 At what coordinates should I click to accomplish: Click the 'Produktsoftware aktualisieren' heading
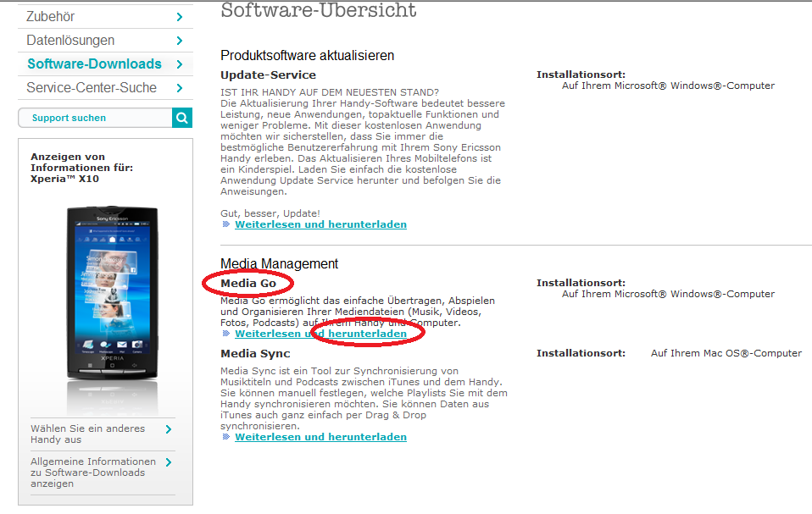(307, 55)
